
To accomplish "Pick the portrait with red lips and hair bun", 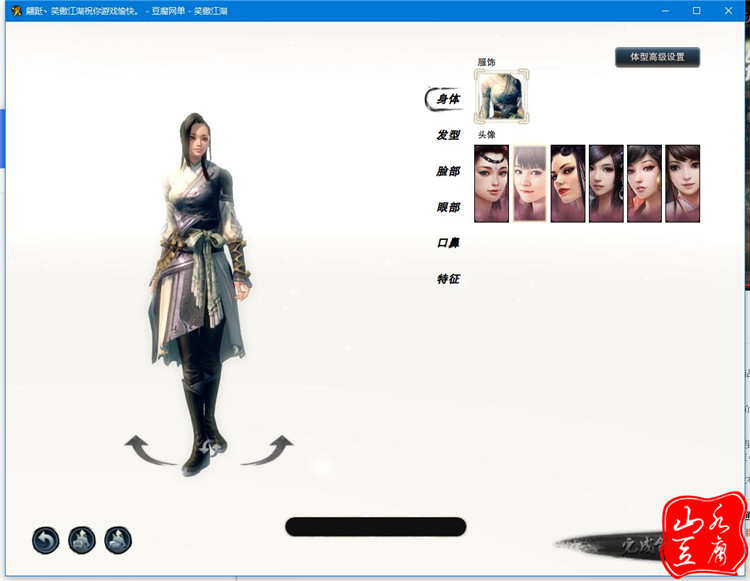I will tap(568, 184).
